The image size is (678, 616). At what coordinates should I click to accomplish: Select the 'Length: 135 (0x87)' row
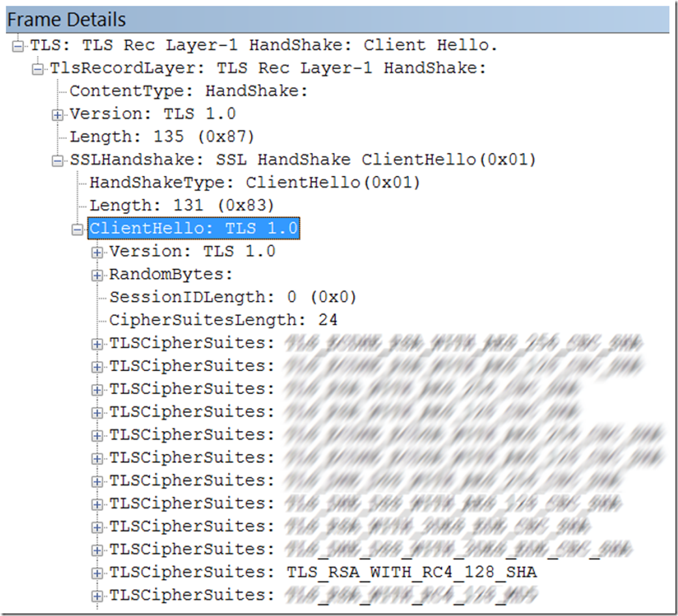pyautogui.click(x=162, y=137)
